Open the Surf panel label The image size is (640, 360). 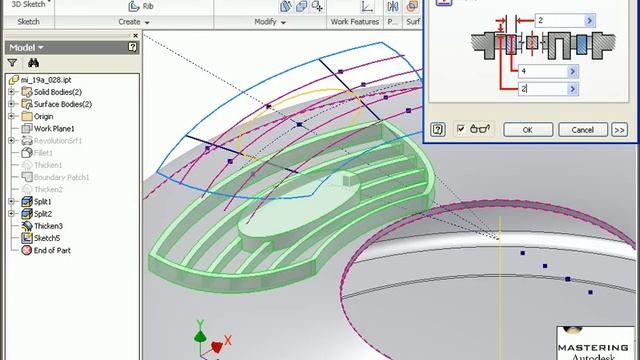point(413,22)
